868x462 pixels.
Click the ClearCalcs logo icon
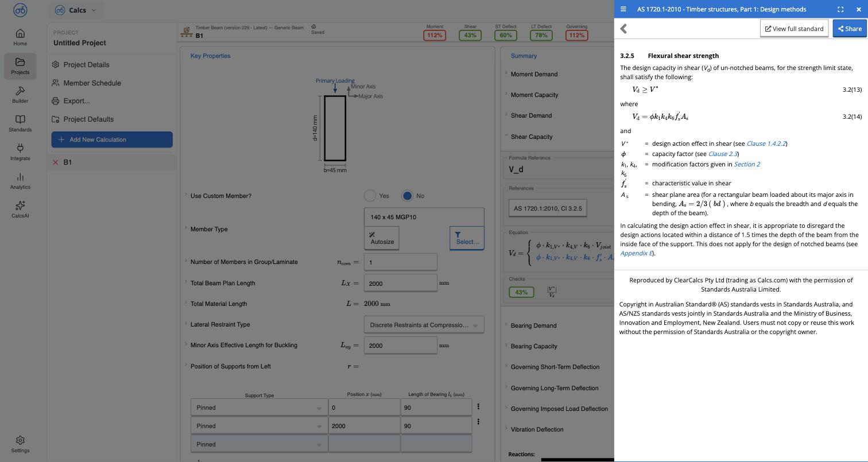[x=20, y=10]
